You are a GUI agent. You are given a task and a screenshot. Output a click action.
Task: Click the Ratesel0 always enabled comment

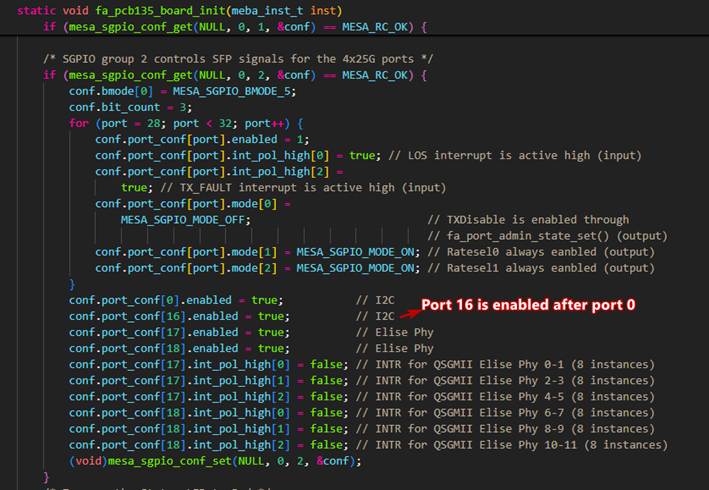(x=541, y=252)
